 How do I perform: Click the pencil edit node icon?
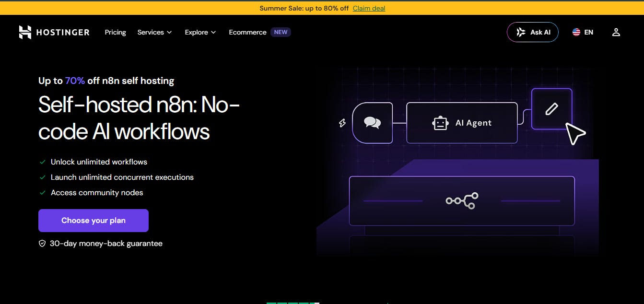click(552, 109)
